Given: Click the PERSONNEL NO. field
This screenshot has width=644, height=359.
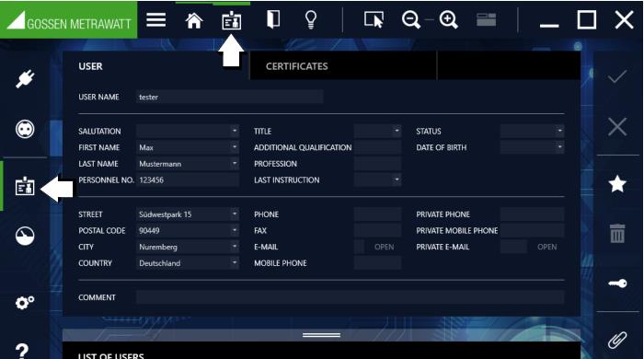Looking at the screenshot, I should (188, 179).
